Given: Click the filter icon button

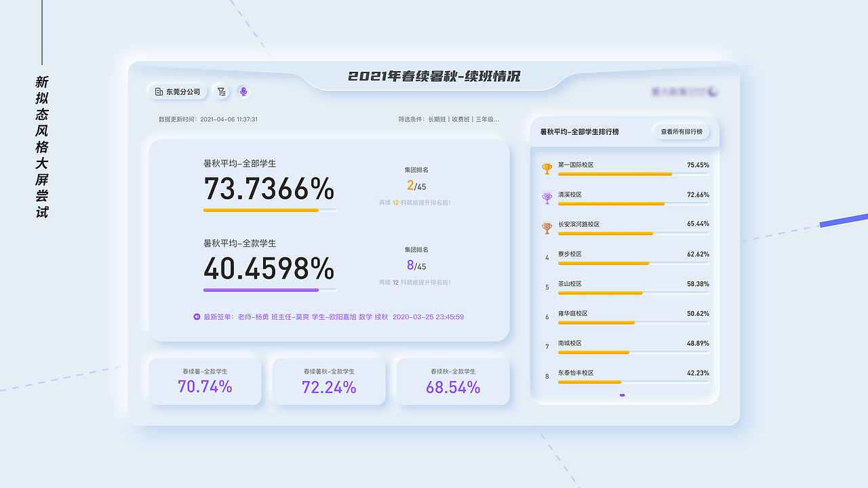Looking at the screenshot, I should (221, 91).
